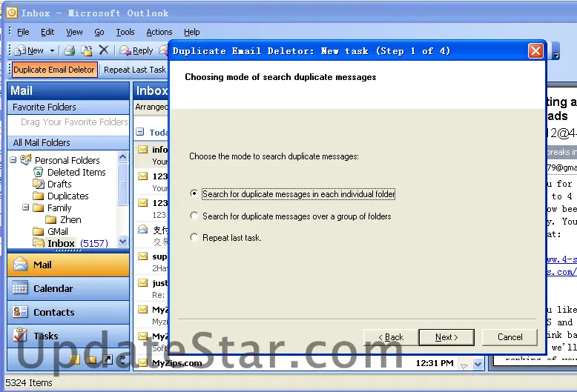
Task: Select the Drafts folder
Action: [59, 184]
